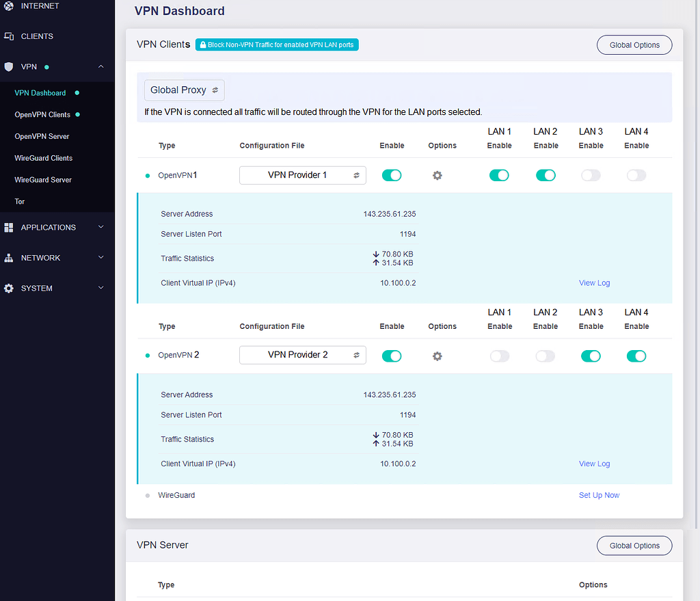Click the INTERNET globe icon in sidebar
This screenshot has height=601, width=700.
click(x=9, y=6)
